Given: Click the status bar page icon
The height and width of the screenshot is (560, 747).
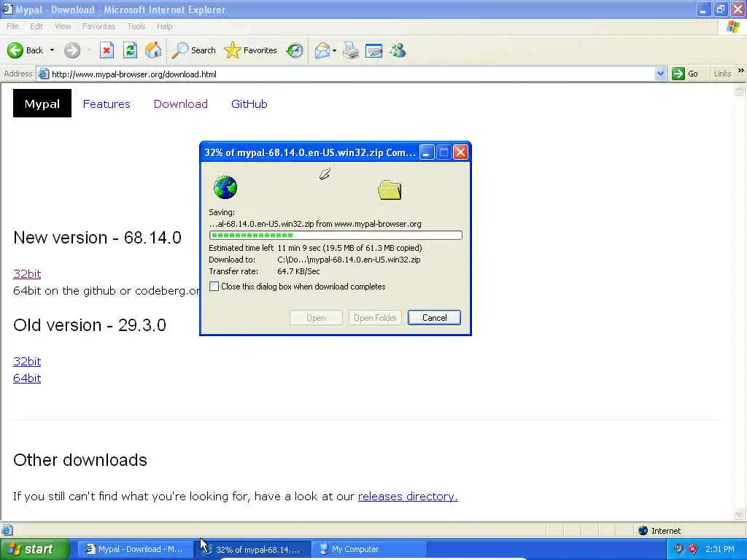Looking at the screenshot, I should click(7, 530).
